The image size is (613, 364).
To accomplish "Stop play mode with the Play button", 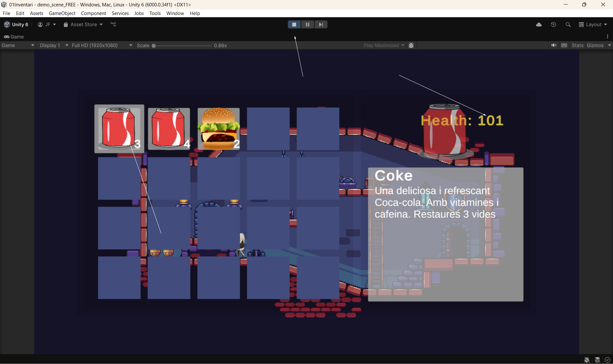I will point(294,25).
